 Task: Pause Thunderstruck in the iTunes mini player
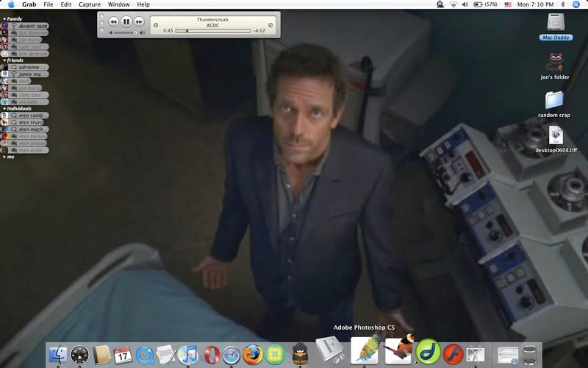click(x=126, y=22)
